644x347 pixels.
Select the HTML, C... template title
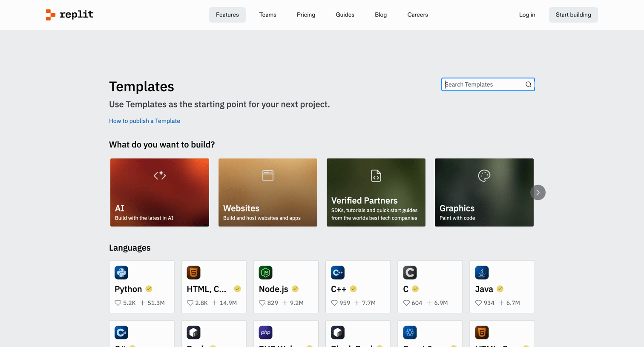[x=207, y=289]
